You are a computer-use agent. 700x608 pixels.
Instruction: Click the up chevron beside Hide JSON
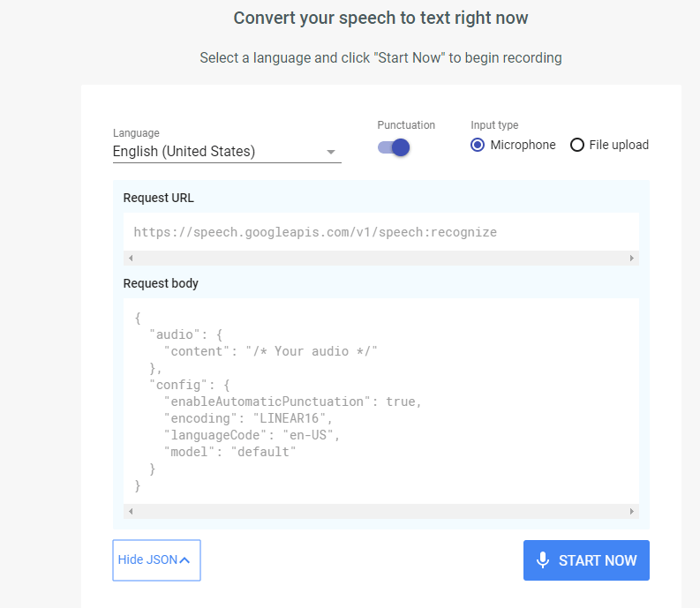click(184, 560)
